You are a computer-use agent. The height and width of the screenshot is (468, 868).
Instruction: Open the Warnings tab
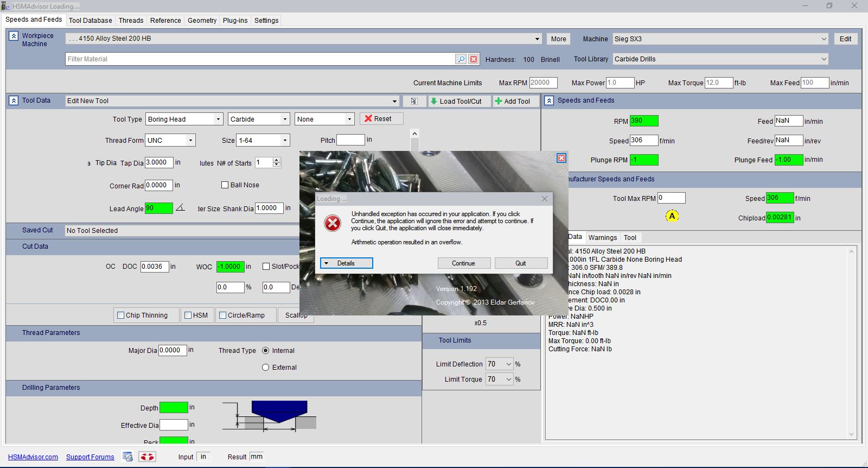click(602, 238)
